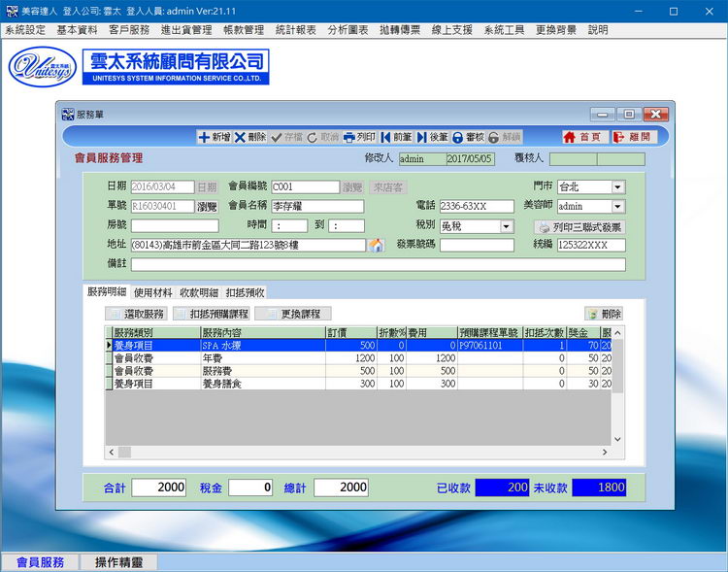728x572 pixels.
Task: Expand the 門市 store dropdown
Action: click(x=618, y=187)
